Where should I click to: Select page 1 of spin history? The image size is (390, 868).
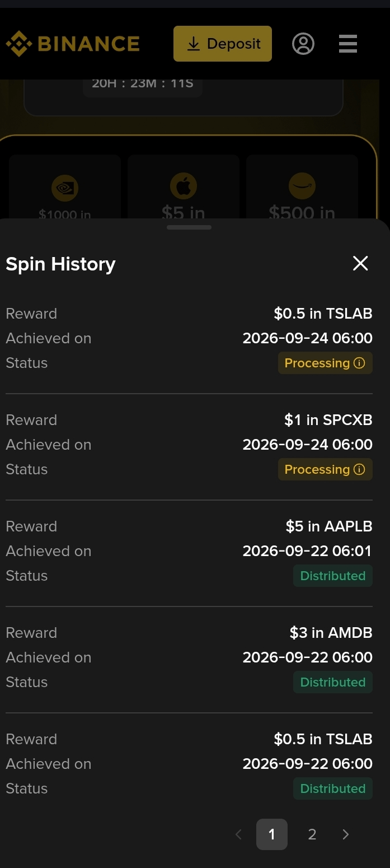tap(272, 834)
